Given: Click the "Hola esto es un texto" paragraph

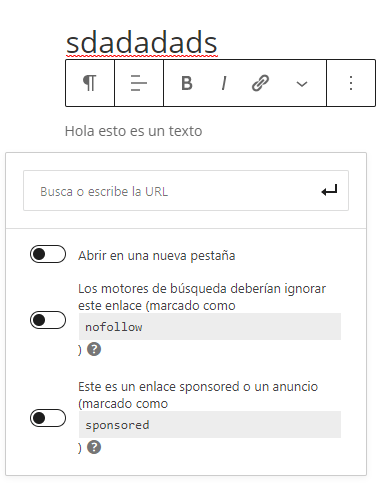Looking at the screenshot, I should 133,131.
